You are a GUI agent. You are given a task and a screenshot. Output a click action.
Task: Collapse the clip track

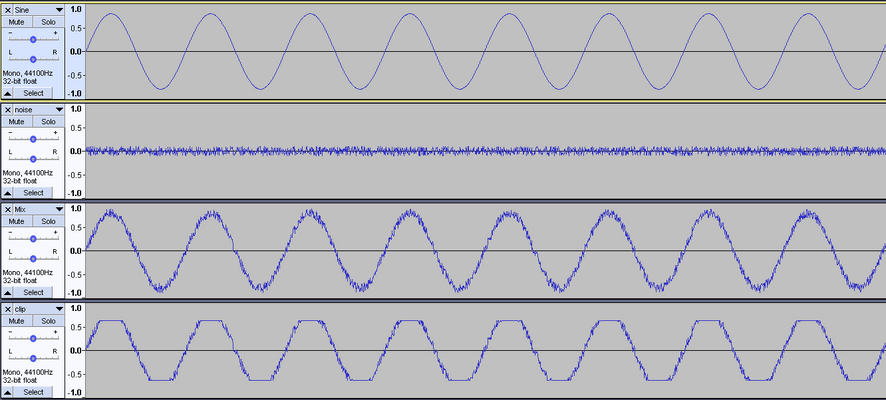coord(8,392)
